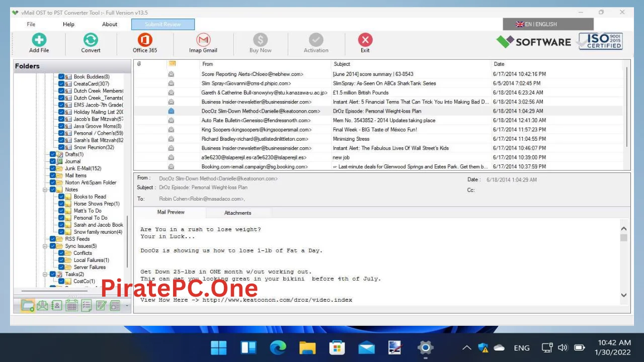Show tasks checklist view in bottom bar
Viewport: 644px width, 362px height.
click(x=86, y=305)
